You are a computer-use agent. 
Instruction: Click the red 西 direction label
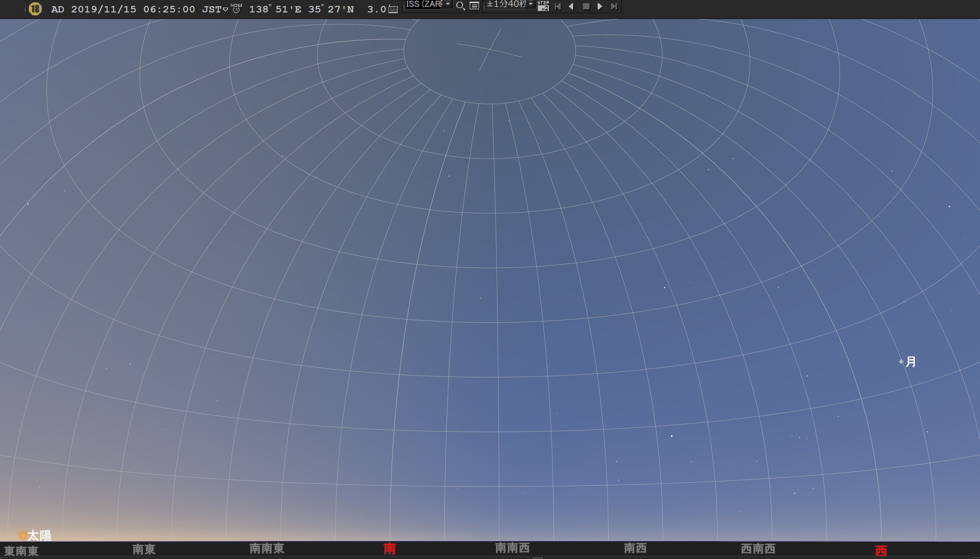[881, 550]
